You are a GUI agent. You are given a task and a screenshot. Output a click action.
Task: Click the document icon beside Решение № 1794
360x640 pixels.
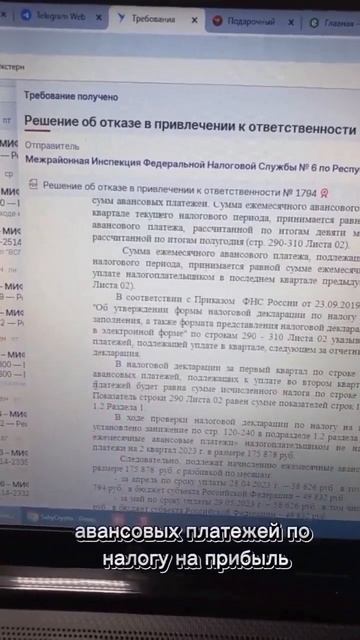[x=33, y=185]
